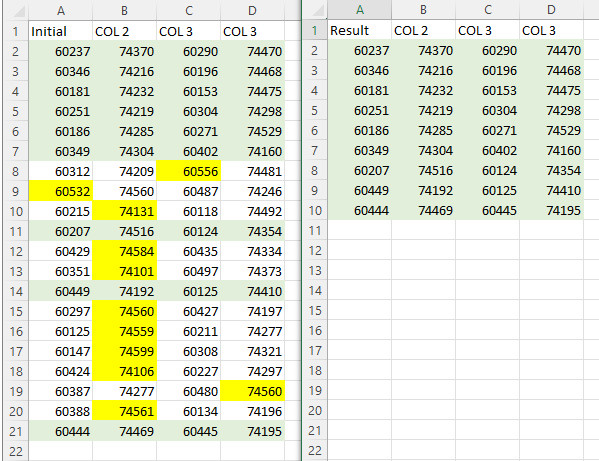Click yellow cell 74131
This screenshot has width=599, height=461.
[x=125, y=211]
